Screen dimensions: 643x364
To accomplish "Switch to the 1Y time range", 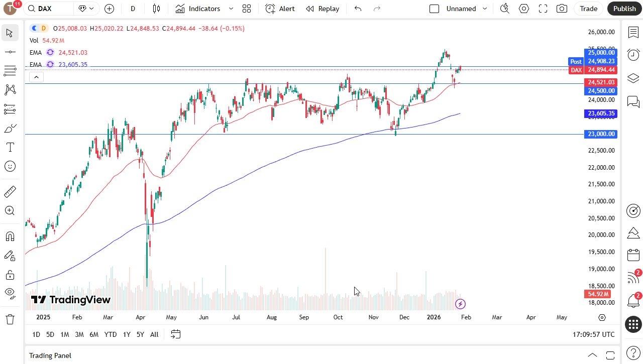I will pyautogui.click(x=127, y=334).
